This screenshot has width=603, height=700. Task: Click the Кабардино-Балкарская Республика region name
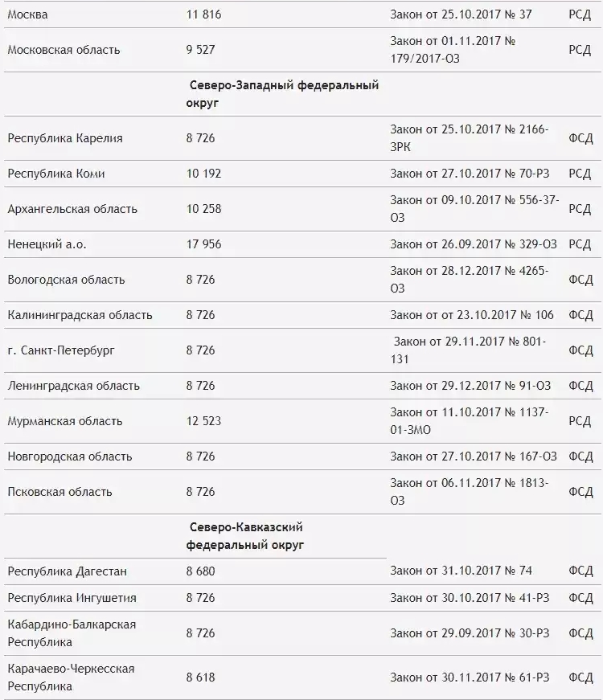click(72, 633)
